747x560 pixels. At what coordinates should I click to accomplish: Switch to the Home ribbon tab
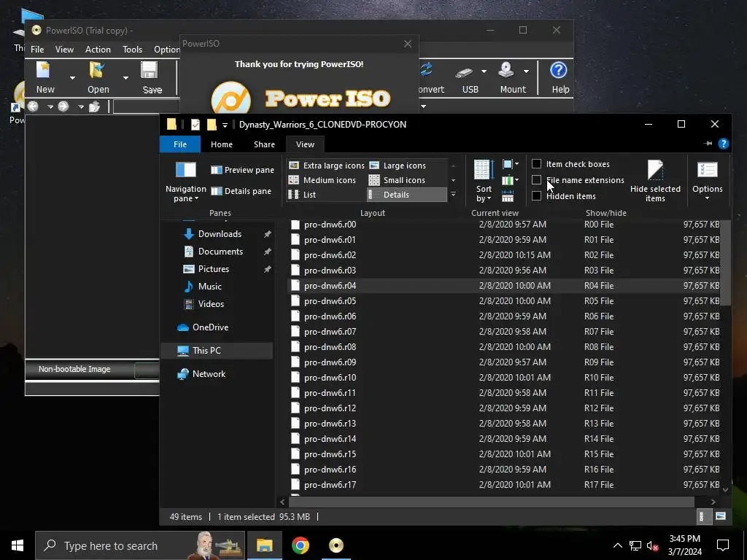click(222, 144)
